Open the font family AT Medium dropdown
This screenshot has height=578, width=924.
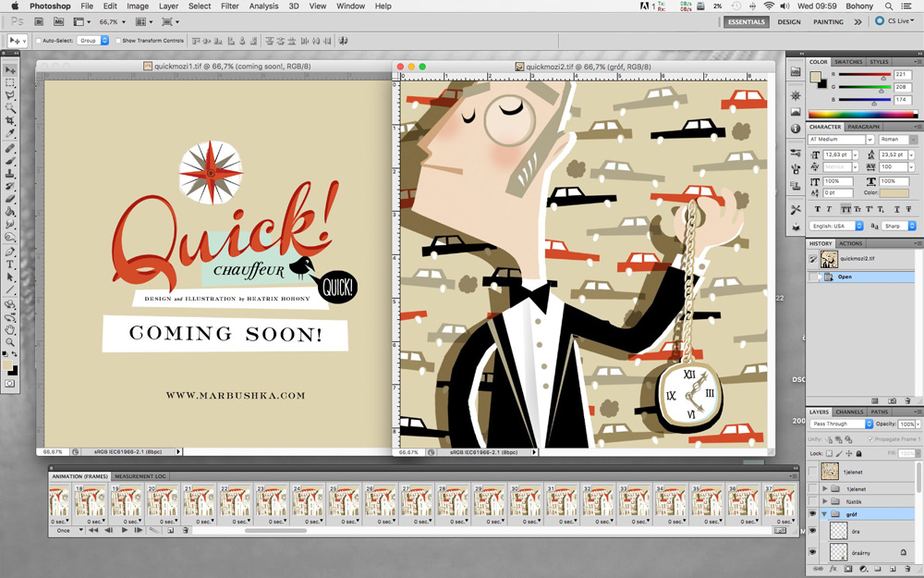tap(869, 140)
